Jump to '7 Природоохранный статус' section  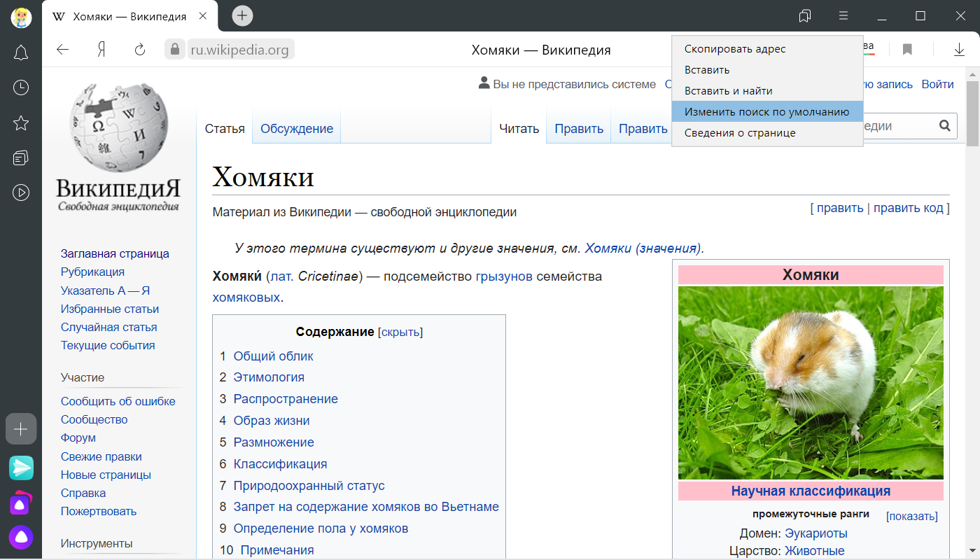[309, 486]
